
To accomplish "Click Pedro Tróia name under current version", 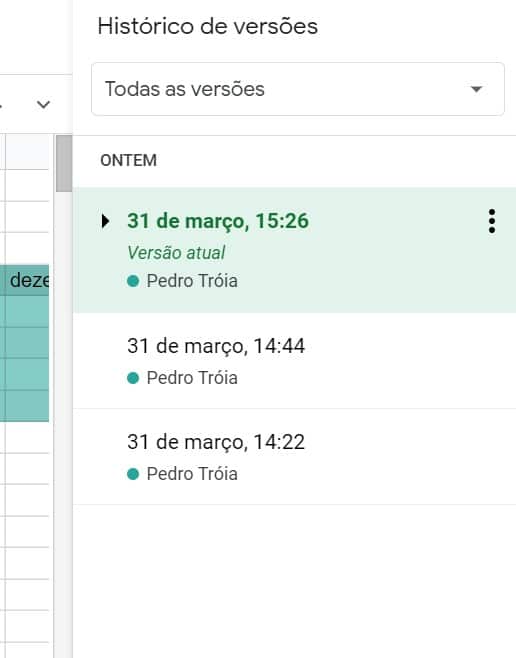I will [x=192, y=281].
